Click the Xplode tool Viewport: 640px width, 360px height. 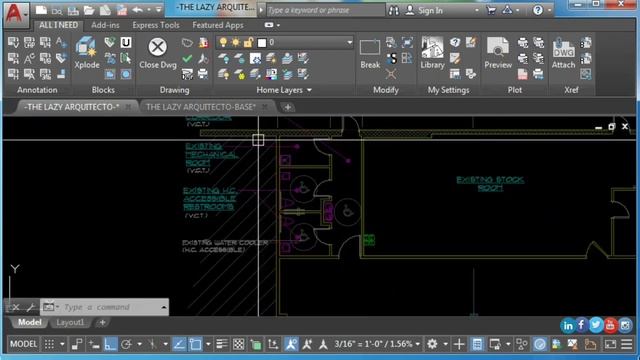click(87, 53)
